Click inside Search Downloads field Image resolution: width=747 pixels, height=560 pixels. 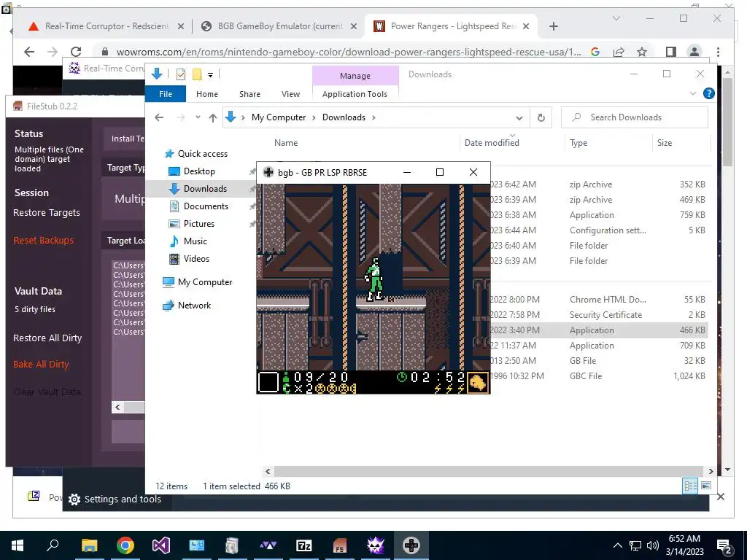(x=635, y=117)
